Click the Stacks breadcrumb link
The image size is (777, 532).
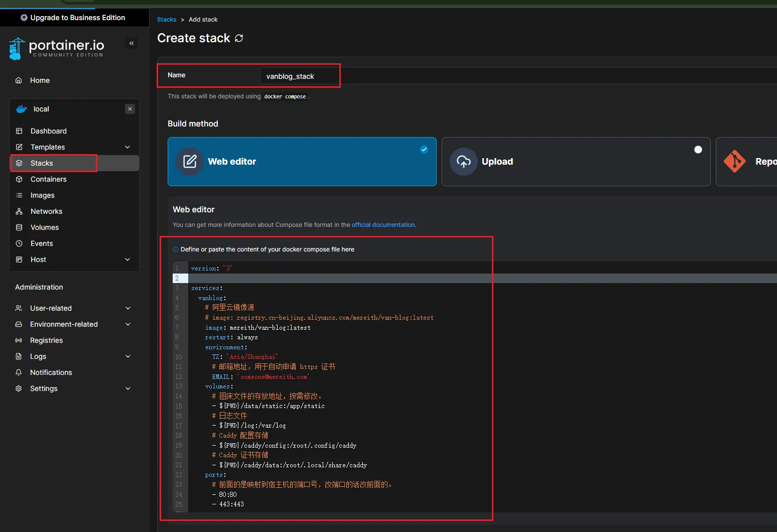pos(167,20)
